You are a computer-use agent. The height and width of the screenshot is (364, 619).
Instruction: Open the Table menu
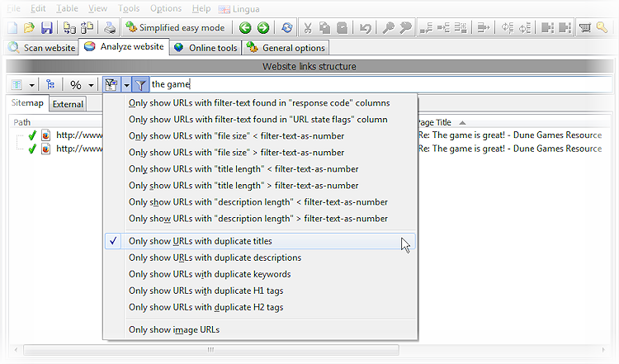[67, 8]
